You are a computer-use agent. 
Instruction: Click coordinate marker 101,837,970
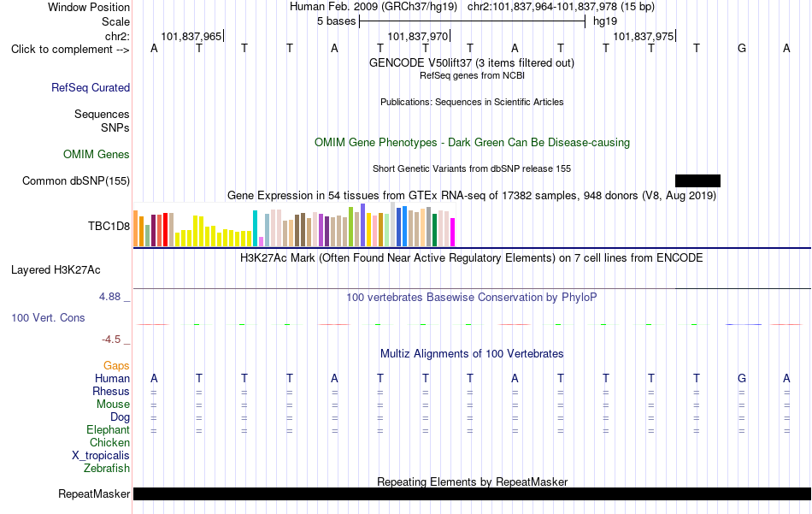(417, 36)
